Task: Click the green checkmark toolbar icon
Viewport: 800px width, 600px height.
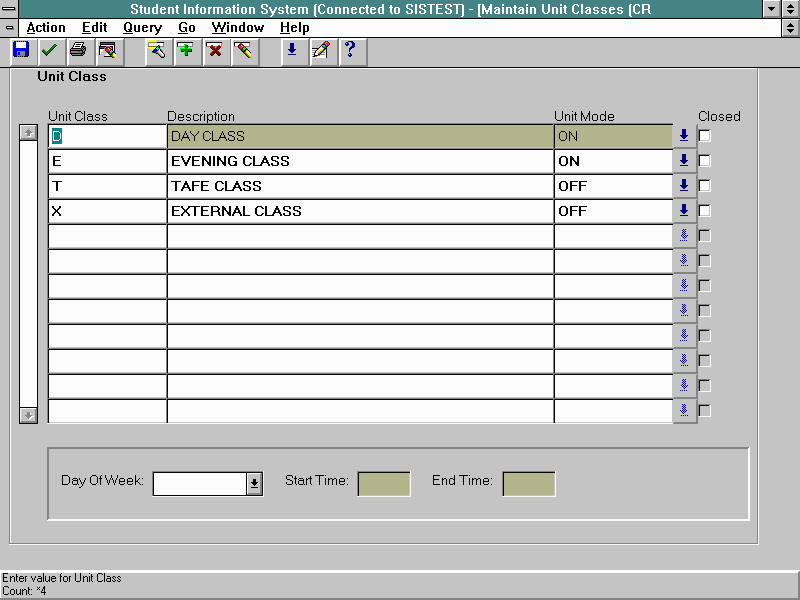Action: pyautogui.click(x=49, y=51)
